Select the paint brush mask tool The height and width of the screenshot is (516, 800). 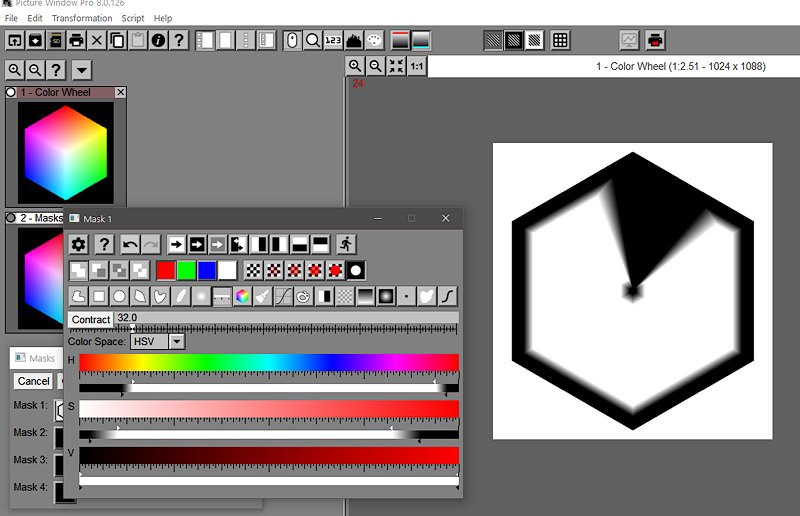(x=262, y=296)
